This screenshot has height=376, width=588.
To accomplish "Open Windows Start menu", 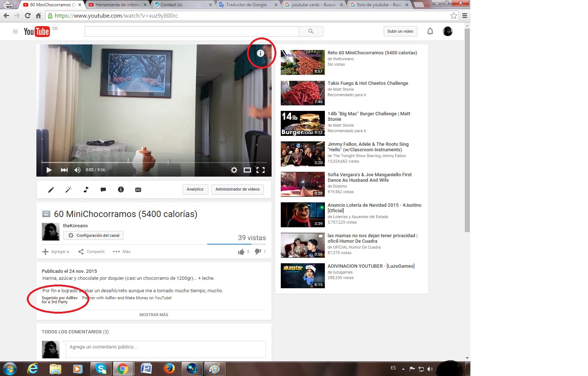I will [9, 369].
